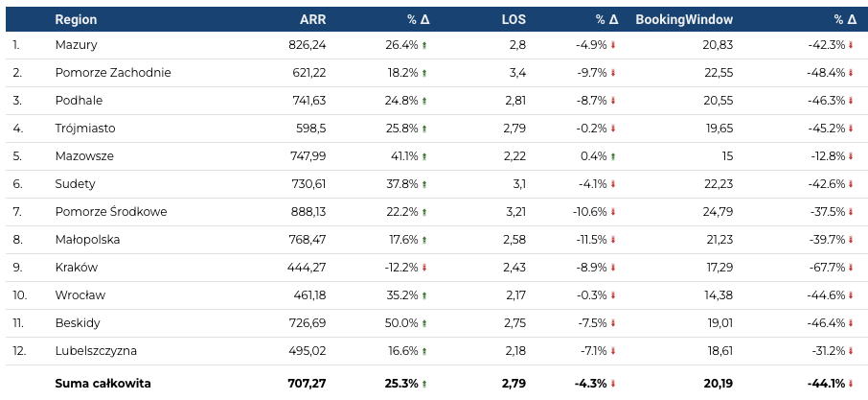Viewport: 868px width, 400px height.
Task: Click red arrow beside Mazowsze BookingWindow -12.8%
Action: coord(852,156)
